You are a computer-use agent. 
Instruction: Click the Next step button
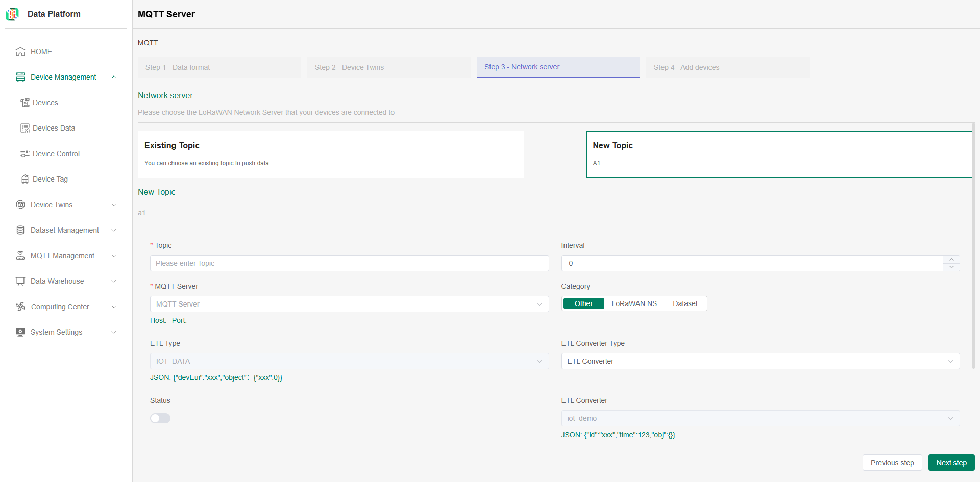(x=951, y=463)
